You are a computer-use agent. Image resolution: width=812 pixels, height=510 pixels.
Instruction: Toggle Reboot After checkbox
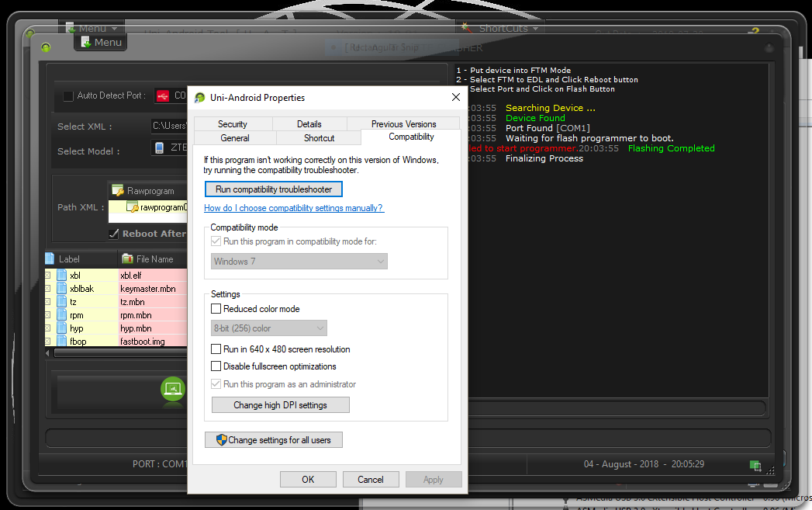pos(114,234)
